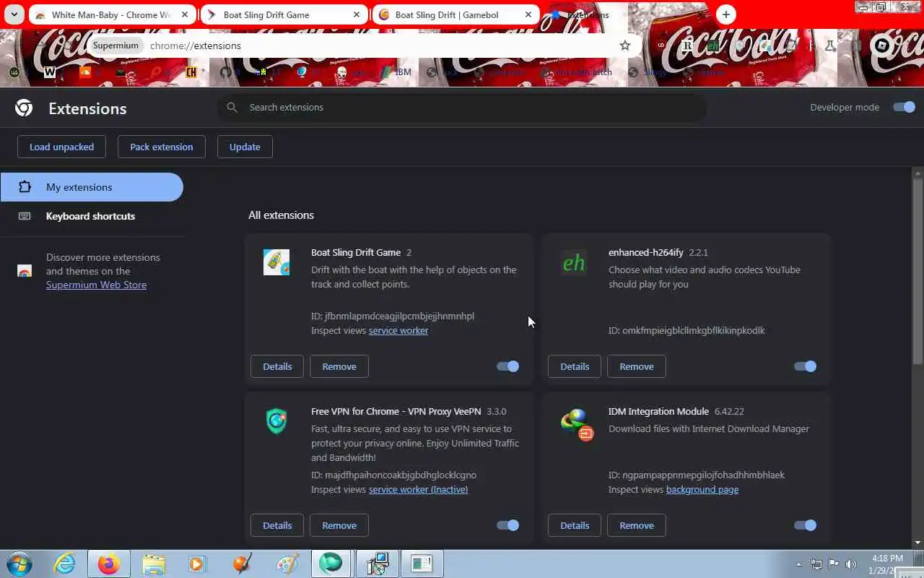The image size is (924, 578).
Task: Disable the IDM Integration Module toggle
Action: (805, 525)
